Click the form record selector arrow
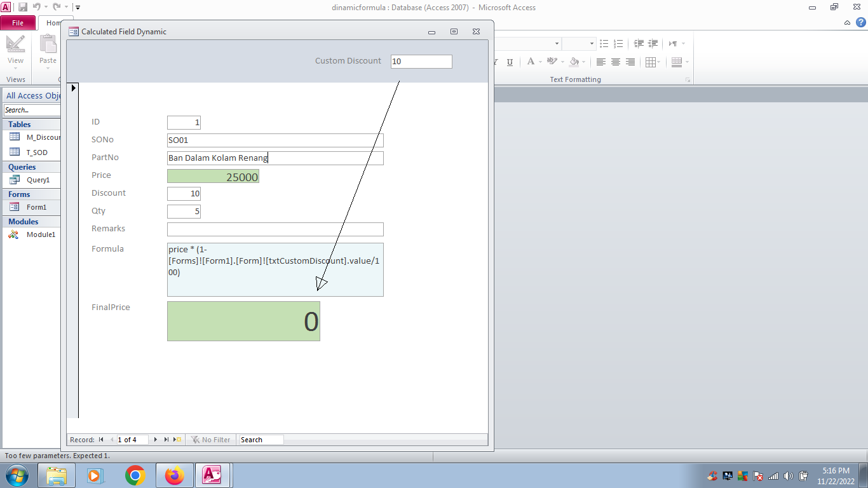The image size is (868, 488). (73, 88)
